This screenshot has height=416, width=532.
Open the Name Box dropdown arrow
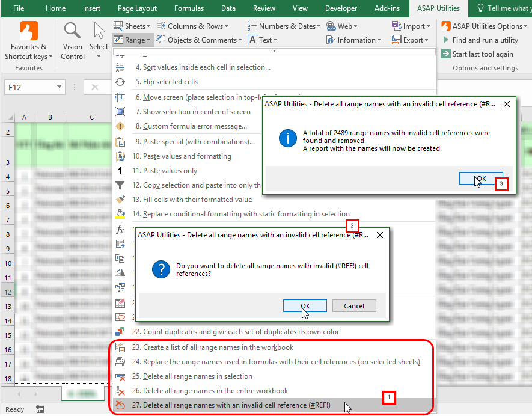[x=59, y=87]
